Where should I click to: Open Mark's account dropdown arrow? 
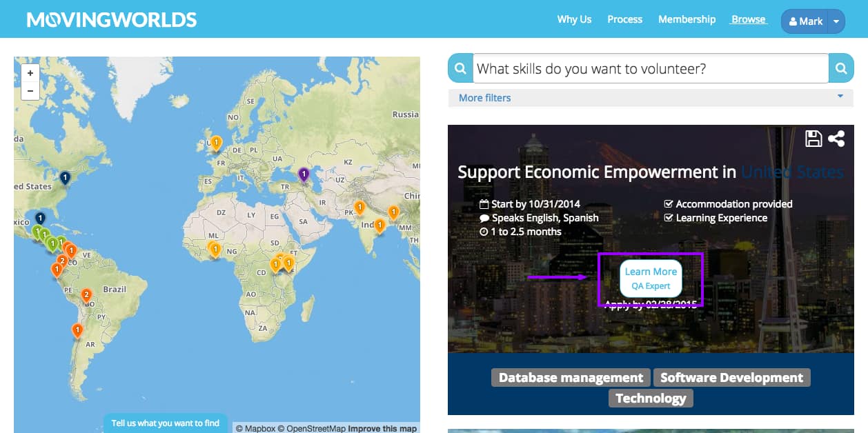(835, 21)
